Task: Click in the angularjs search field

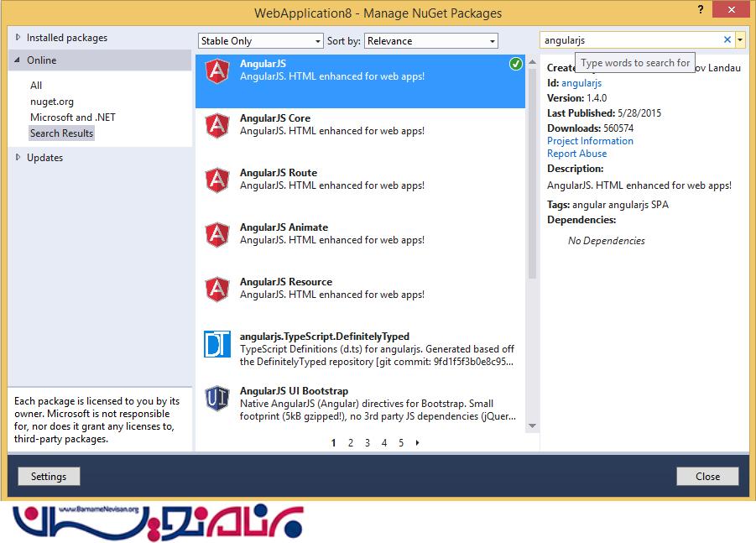Action: [x=629, y=40]
